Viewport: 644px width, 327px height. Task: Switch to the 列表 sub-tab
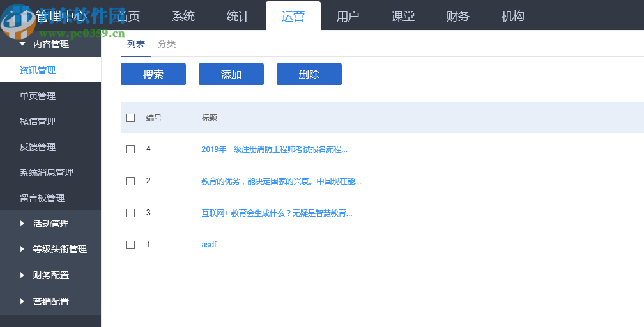(136, 44)
